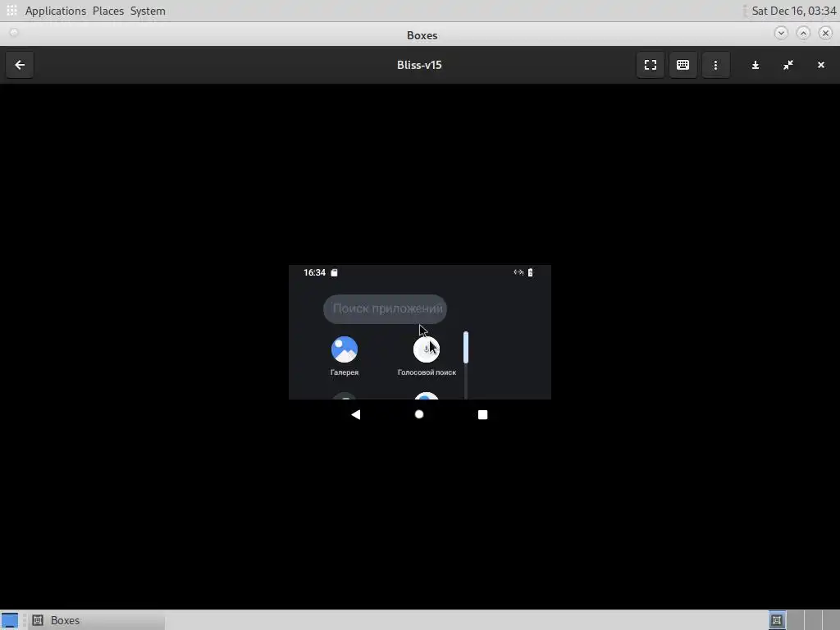Click the shrink arrows icon in header
The width and height of the screenshot is (840, 630).
tap(788, 65)
